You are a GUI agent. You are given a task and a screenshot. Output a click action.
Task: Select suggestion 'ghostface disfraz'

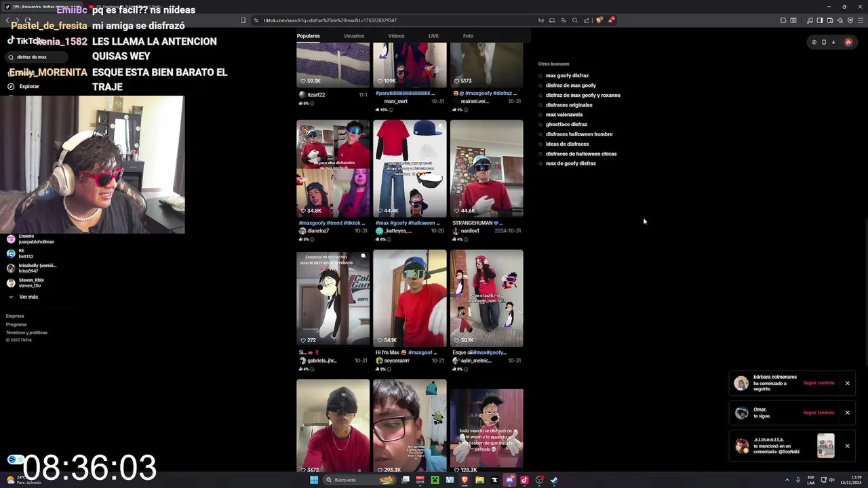coord(566,125)
